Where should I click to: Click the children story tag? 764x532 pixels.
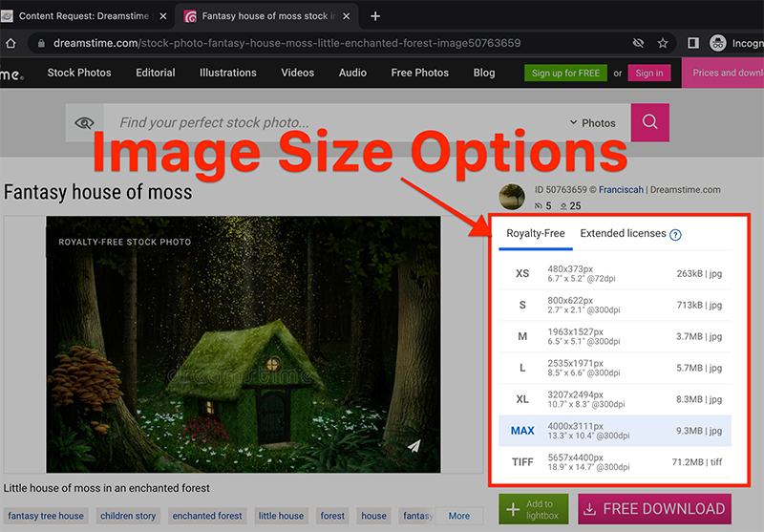click(128, 516)
